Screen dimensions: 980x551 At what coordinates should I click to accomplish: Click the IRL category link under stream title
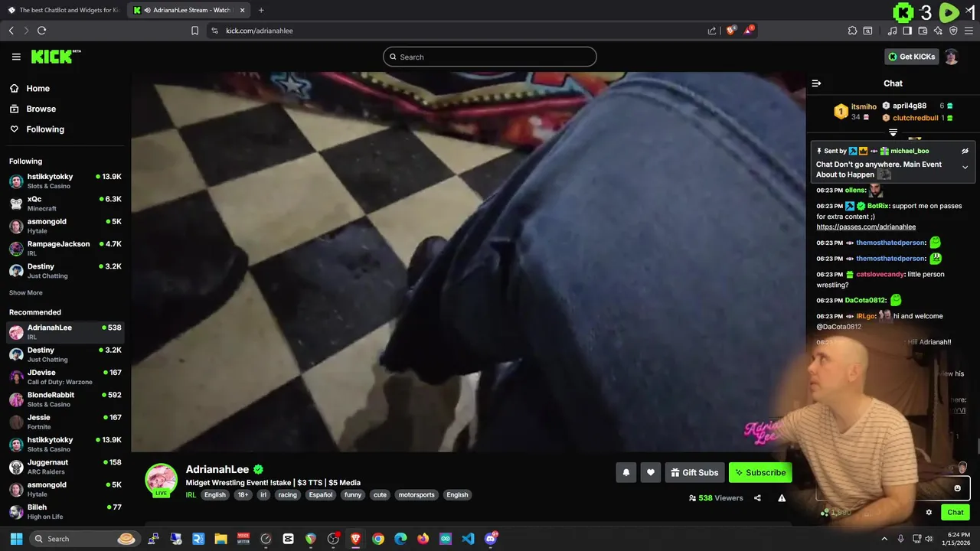(191, 494)
